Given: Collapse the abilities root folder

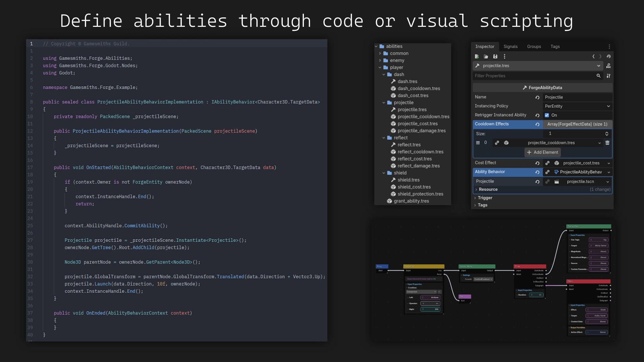Looking at the screenshot, I should 376,46.
